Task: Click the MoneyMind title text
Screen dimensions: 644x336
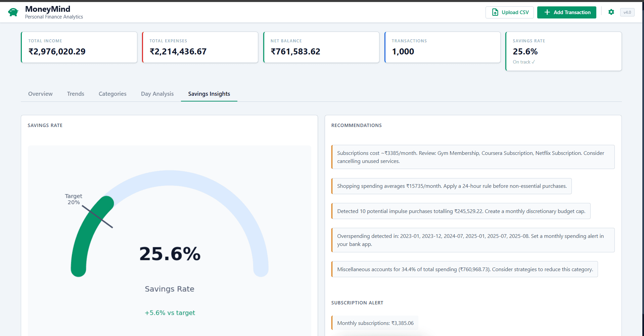Action: click(48, 9)
